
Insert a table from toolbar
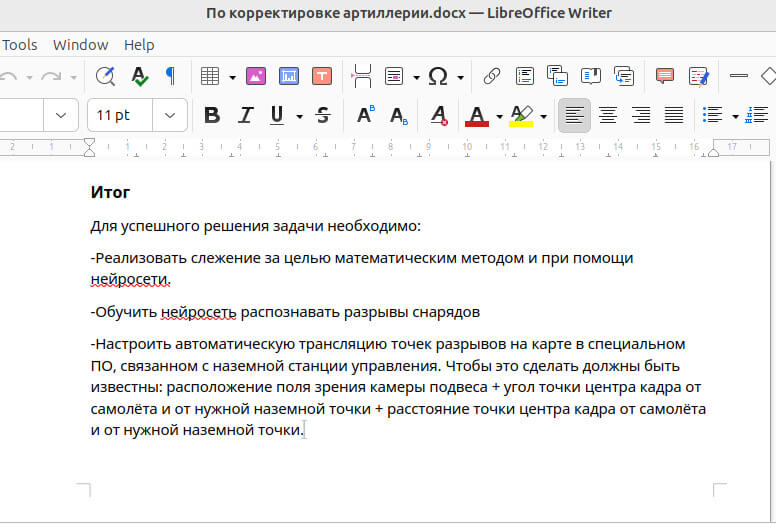(210, 76)
